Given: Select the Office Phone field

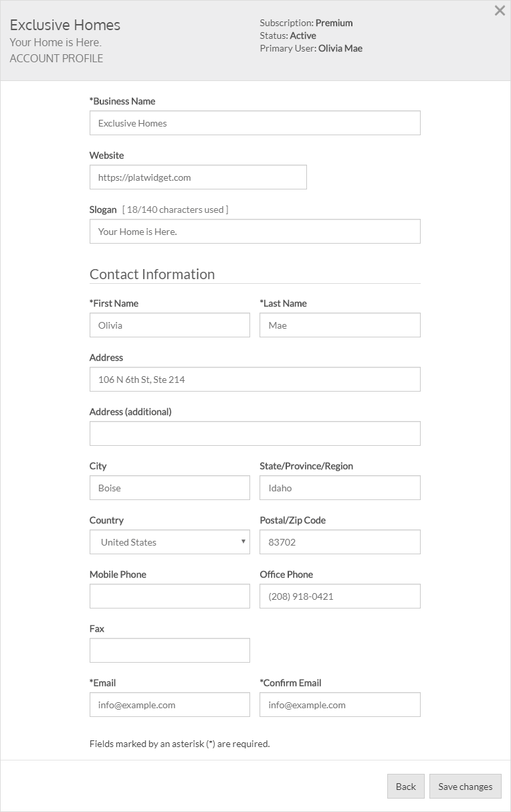Looking at the screenshot, I should 340,596.
